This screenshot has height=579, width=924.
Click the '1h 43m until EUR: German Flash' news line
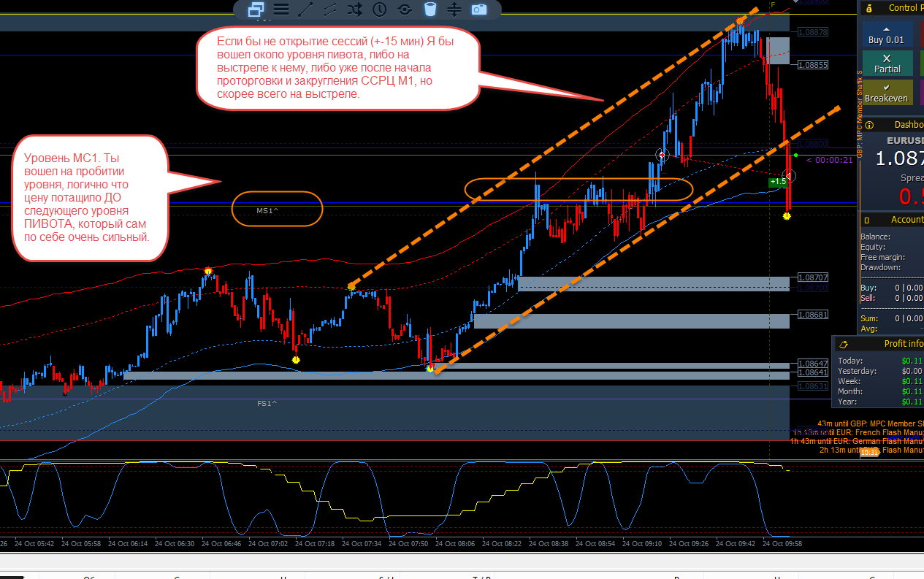tap(857, 441)
